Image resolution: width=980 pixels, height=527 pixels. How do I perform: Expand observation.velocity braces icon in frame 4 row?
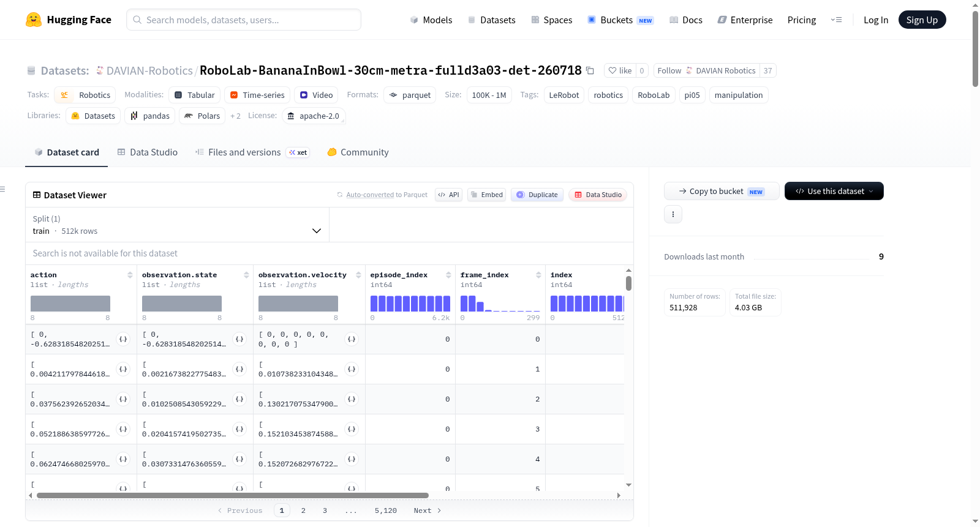(x=352, y=459)
